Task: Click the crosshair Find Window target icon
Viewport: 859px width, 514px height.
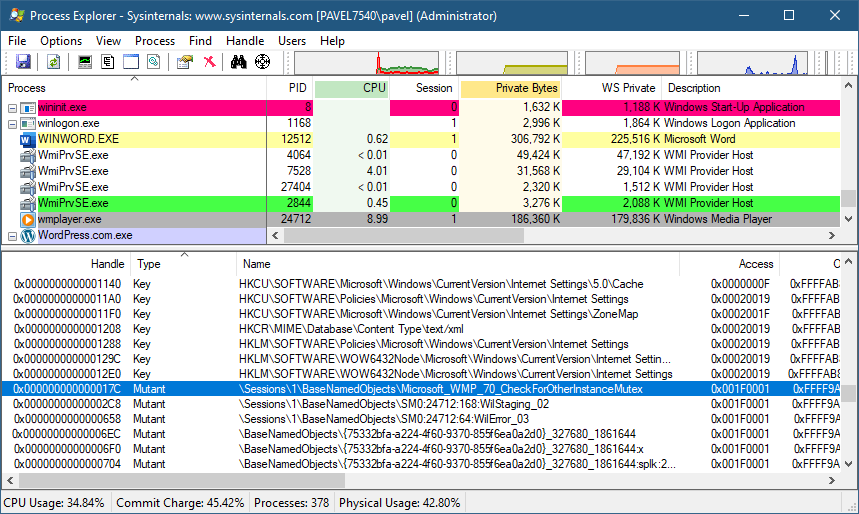Action: (x=262, y=62)
